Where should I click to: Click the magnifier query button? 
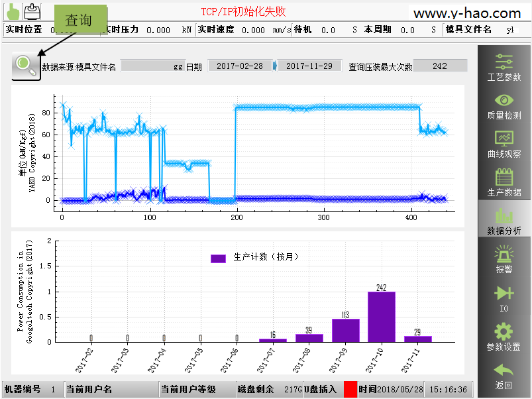(26, 65)
